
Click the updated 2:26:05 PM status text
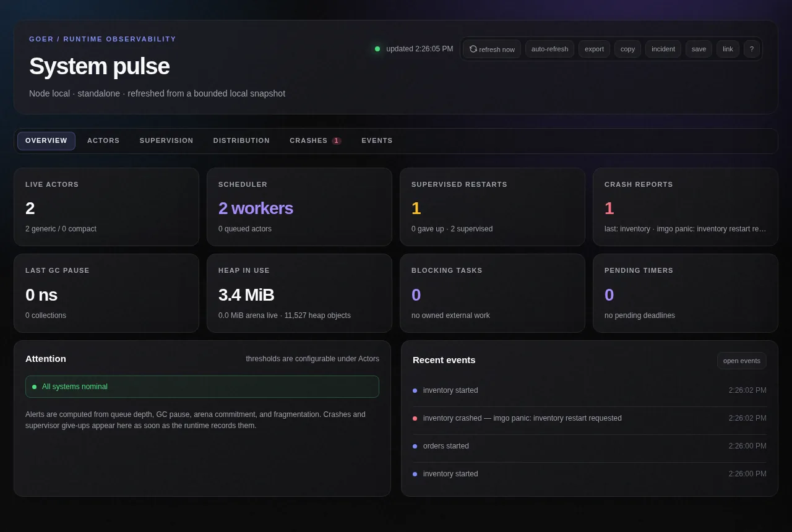click(x=420, y=49)
